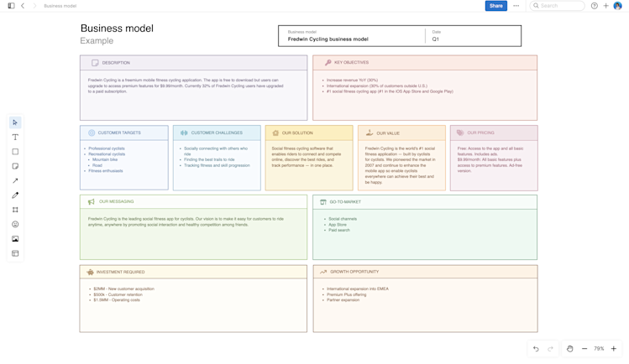Select the CUSTOMER CHALLENGES header label
The height and width of the screenshot is (364, 629).
[217, 133]
